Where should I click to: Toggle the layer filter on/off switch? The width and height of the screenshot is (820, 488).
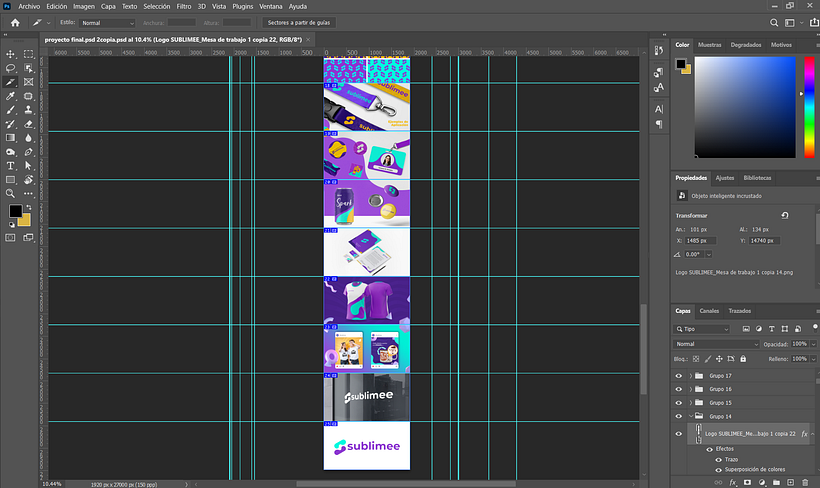(x=815, y=328)
